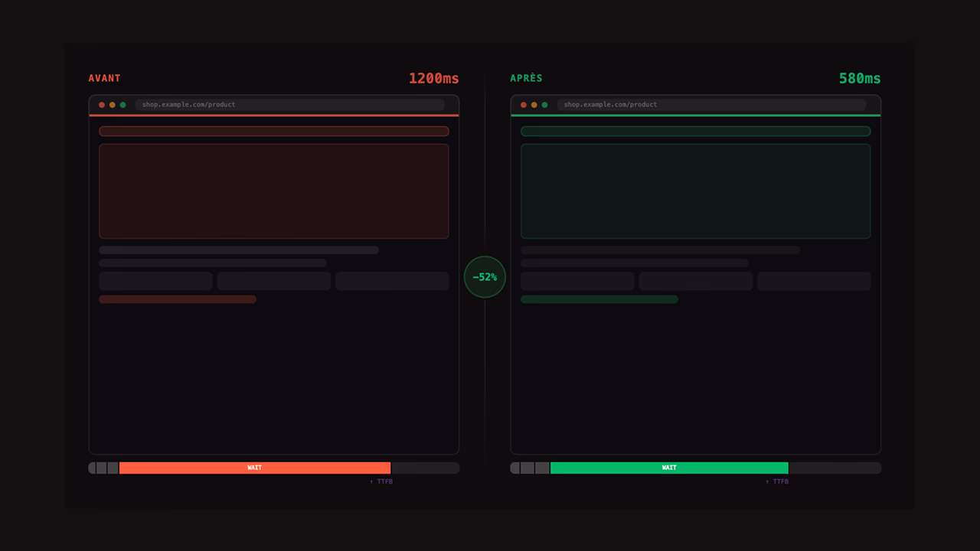Click the 580ms timing value
The width and height of the screenshot is (980, 551).
click(860, 78)
